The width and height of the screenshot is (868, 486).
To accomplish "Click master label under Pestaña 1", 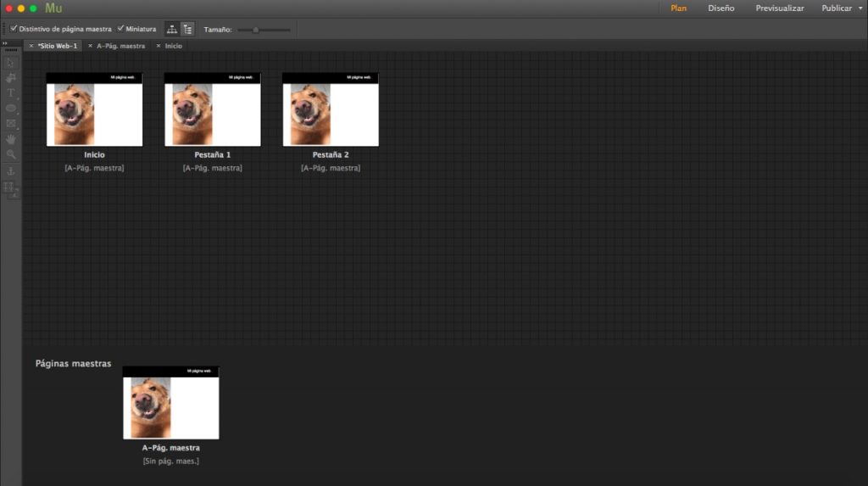I will (x=213, y=168).
